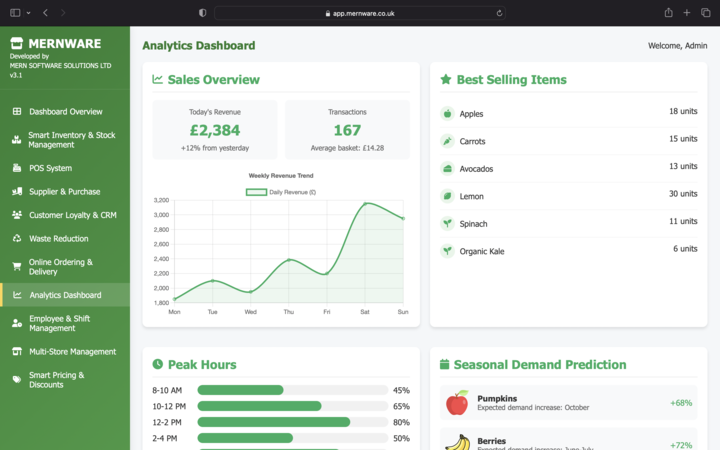Viewport: 720px width, 450px height.
Task: Click the inventory boxes icon in sidebar
Action: (x=17, y=140)
